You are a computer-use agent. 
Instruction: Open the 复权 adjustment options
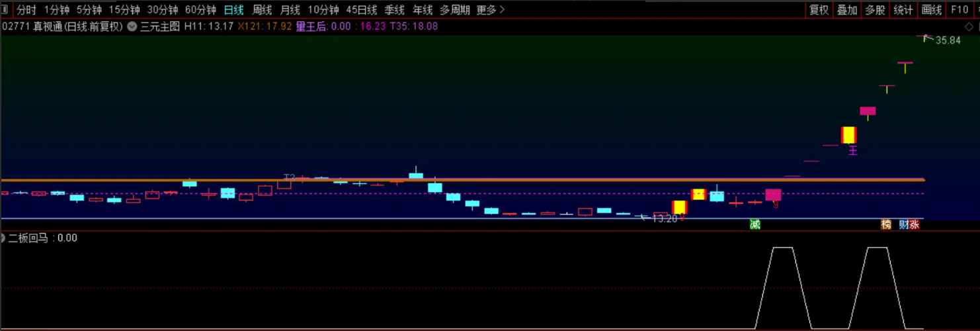[x=819, y=10]
